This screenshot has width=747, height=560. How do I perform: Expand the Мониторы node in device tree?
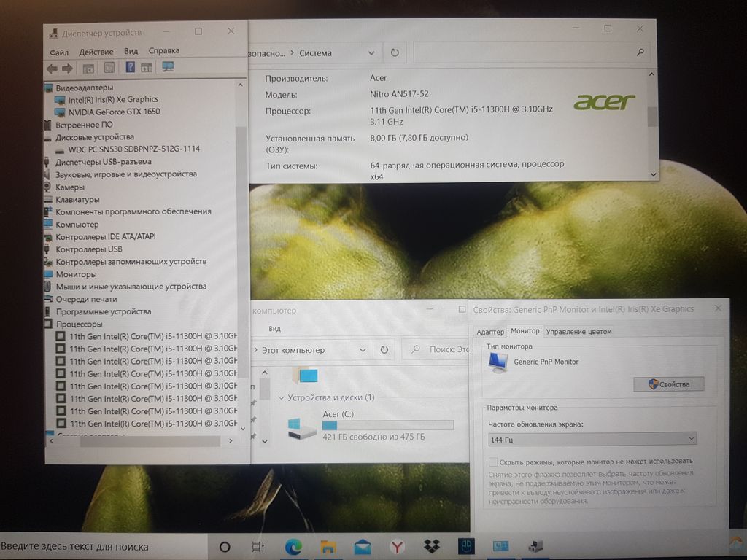click(x=76, y=274)
